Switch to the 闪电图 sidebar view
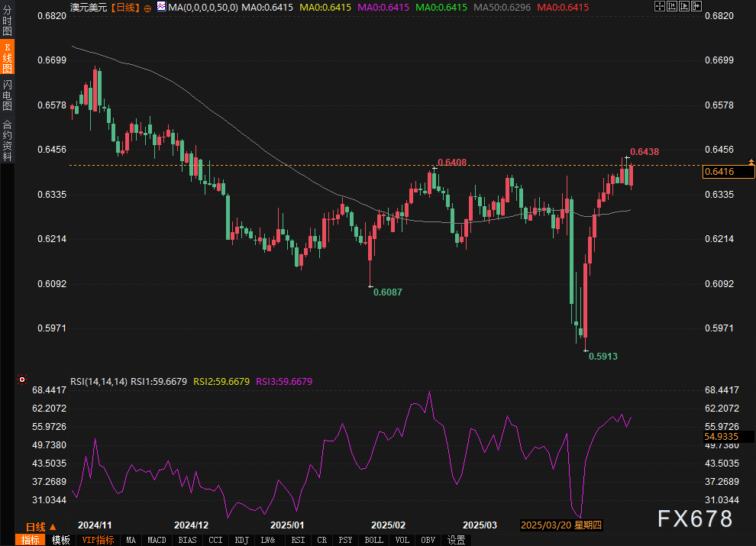This screenshot has width=756, height=546. (x=7, y=95)
